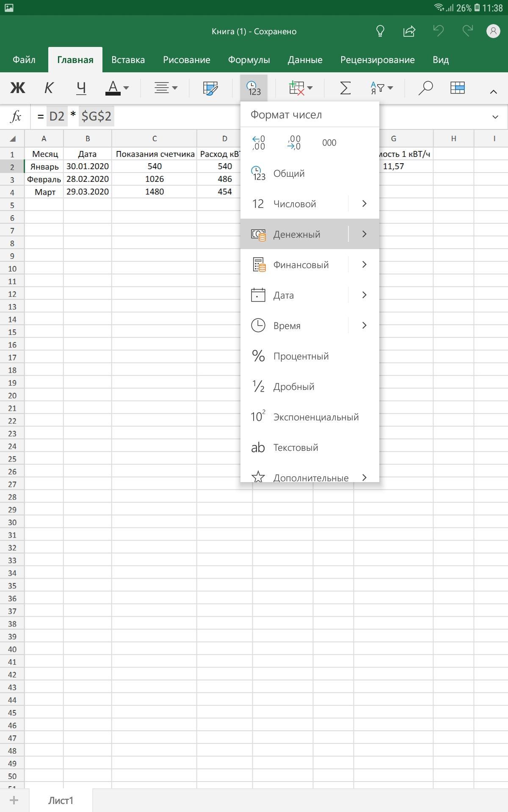Select cell with value 11,57
Image resolution: width=508 pixels, height=812 pixels.
pyautogui.click(x=393, y=167)
